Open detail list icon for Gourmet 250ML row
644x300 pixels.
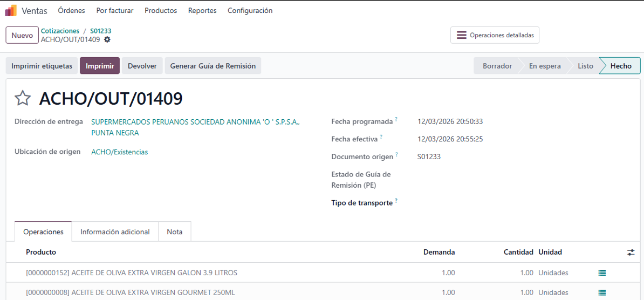[x=602, y=292]
